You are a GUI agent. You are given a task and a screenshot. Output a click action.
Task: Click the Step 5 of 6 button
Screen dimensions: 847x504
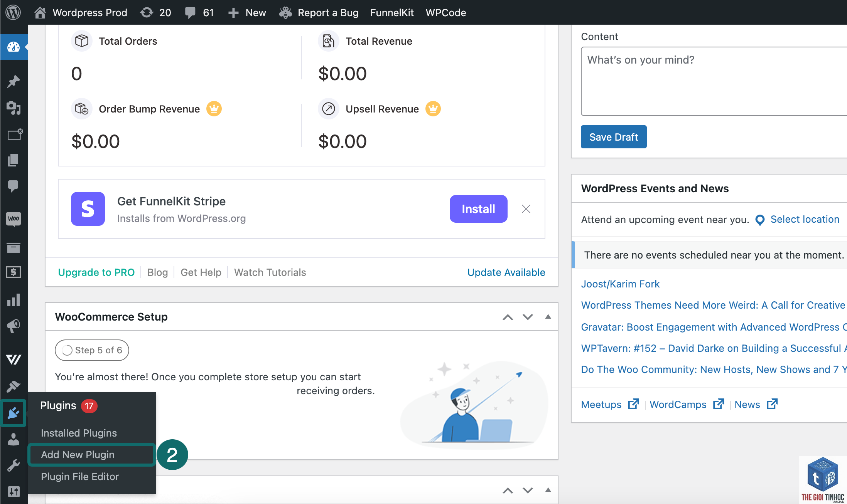coord(92,350)
